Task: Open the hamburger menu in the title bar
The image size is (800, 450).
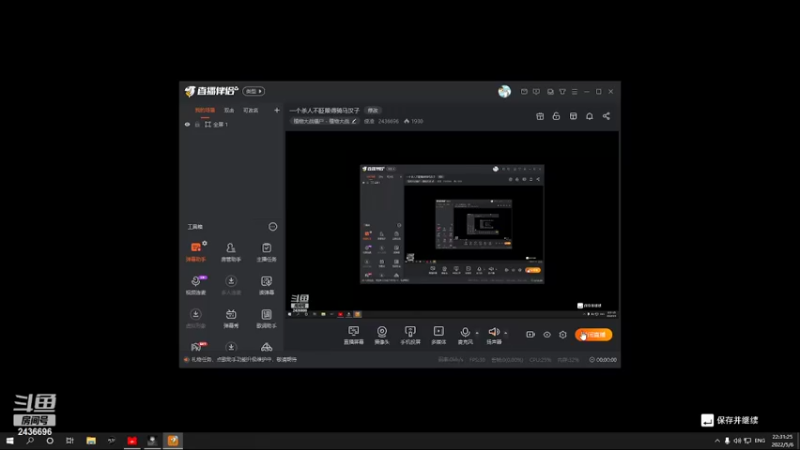Action: tap(574, 92)
